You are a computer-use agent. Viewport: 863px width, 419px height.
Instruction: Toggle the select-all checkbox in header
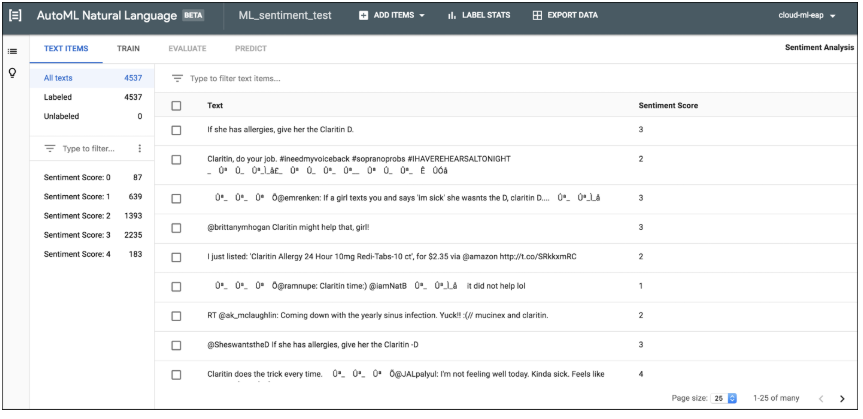coord(176,106)
